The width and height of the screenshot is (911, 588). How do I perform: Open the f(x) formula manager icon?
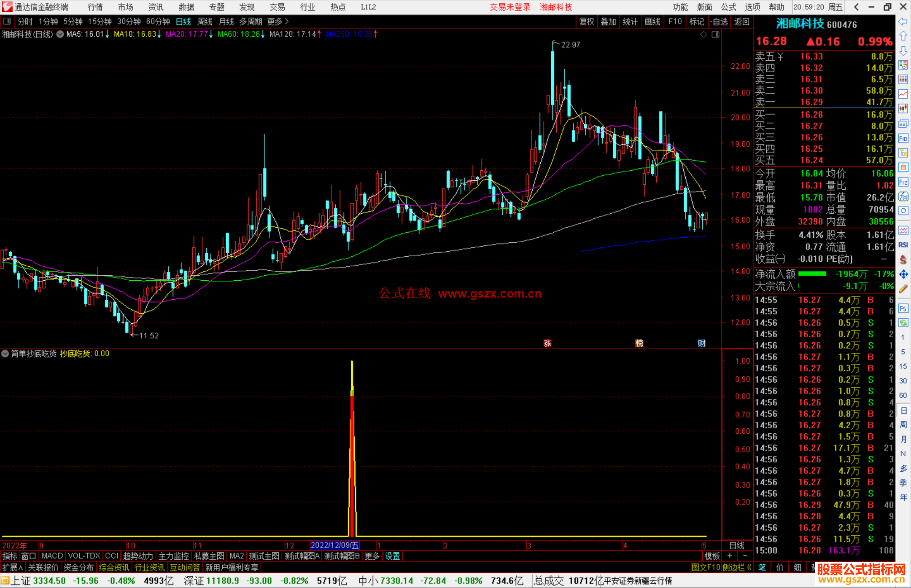click(903, 196)
